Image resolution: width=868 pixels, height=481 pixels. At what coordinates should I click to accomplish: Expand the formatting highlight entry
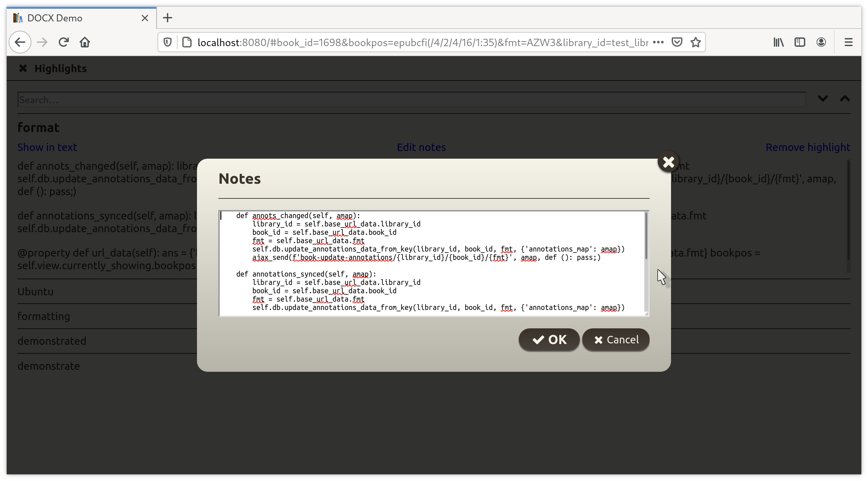tap(44, 316)
